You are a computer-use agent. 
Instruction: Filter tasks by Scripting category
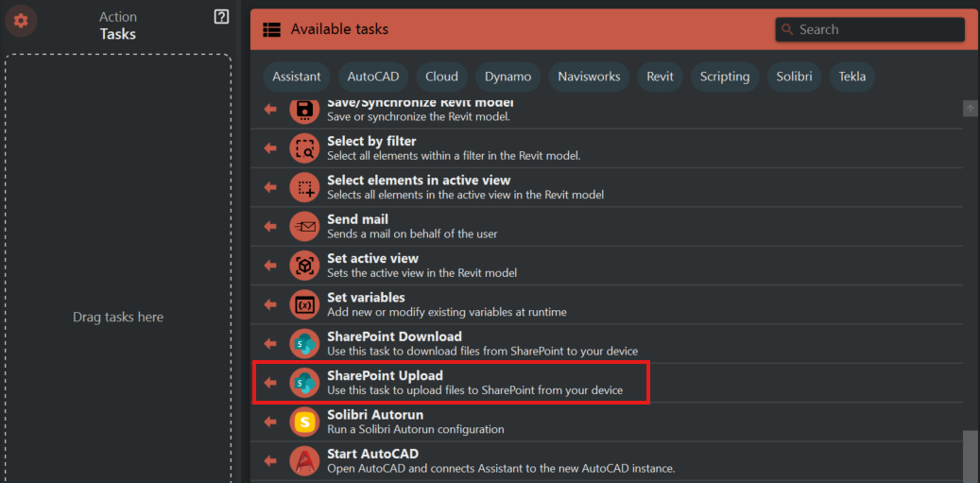tap(725, 77)
